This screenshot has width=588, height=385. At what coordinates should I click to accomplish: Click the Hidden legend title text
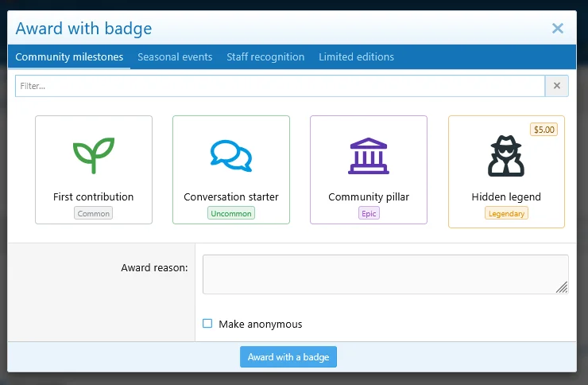coord(506,196)
